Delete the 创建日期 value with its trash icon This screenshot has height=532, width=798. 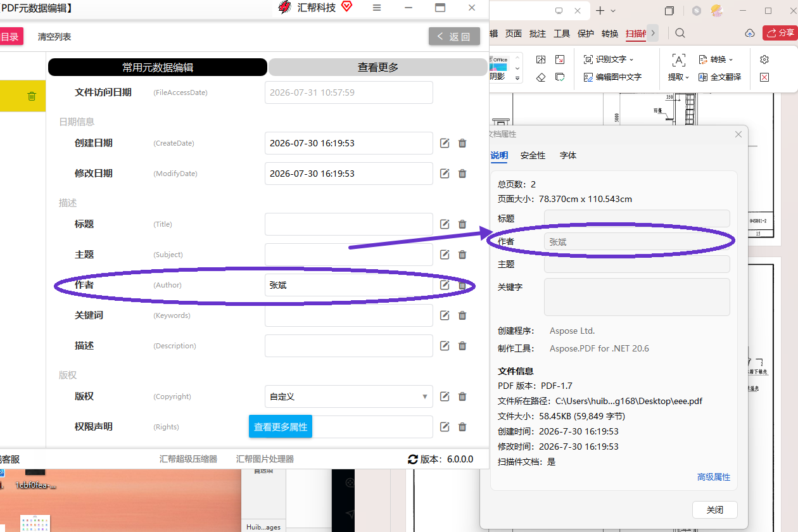(462, 143)
